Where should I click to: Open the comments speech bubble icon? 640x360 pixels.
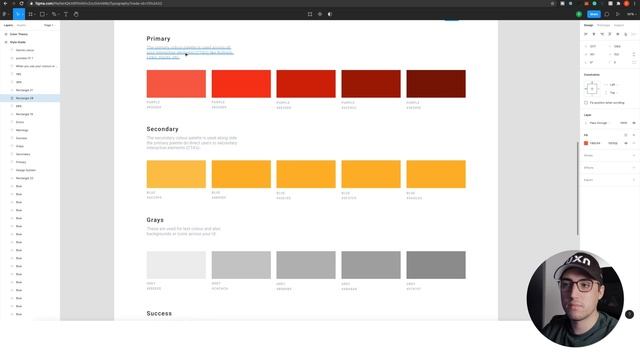tap(607, 14)
